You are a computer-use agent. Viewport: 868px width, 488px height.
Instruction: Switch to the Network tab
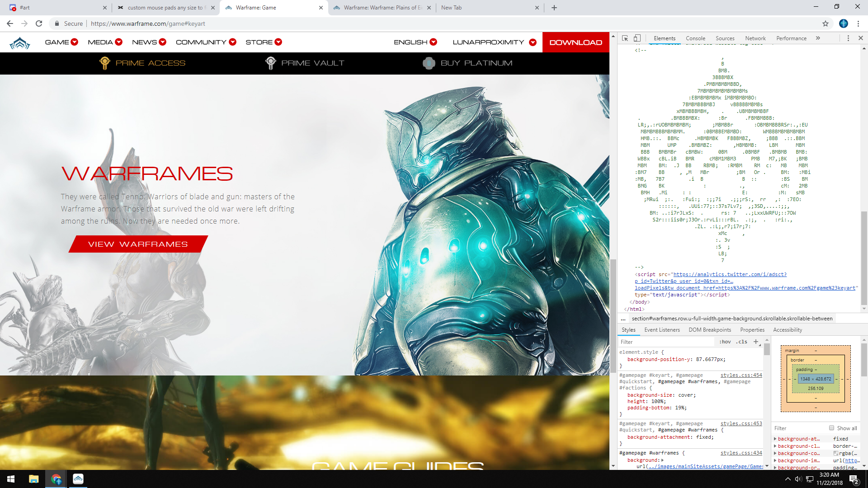pos(755,38)
